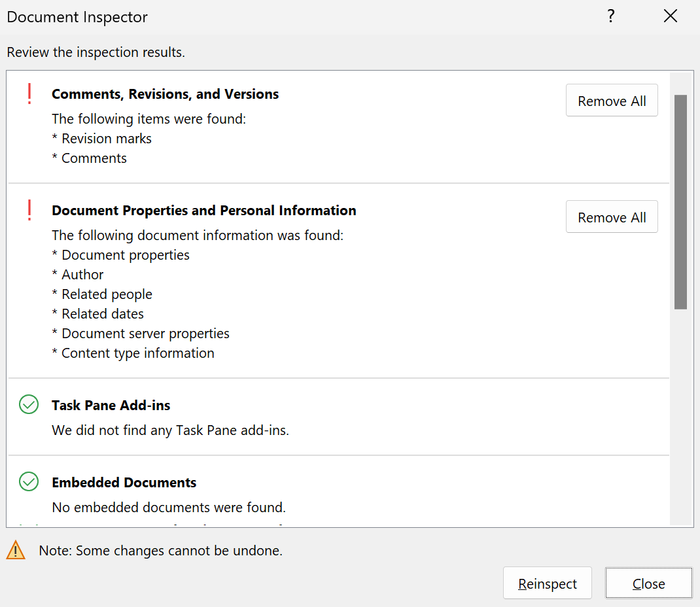The width and height of the screenshot is (700, 607).
Task: Click 'The following items were found:' text
Action: (x=149, y=119)
